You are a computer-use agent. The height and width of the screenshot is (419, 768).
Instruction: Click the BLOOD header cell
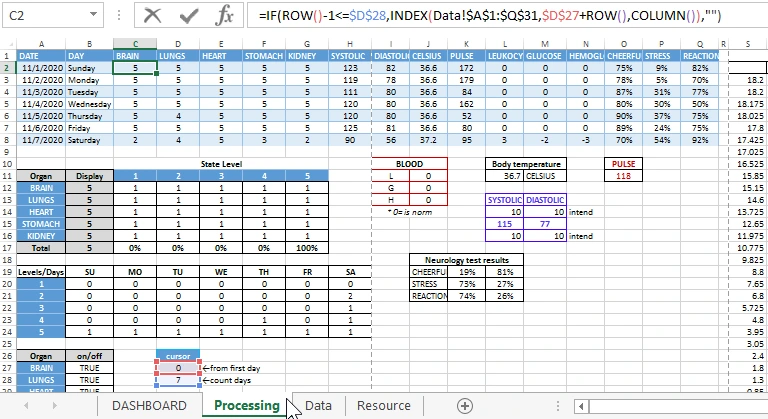[x=409, y=164]
